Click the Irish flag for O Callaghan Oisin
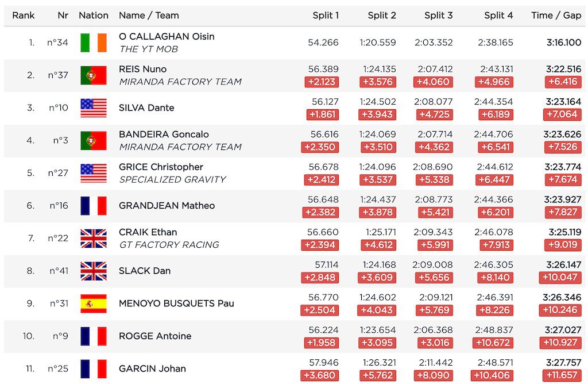 [x=94, y=43]
